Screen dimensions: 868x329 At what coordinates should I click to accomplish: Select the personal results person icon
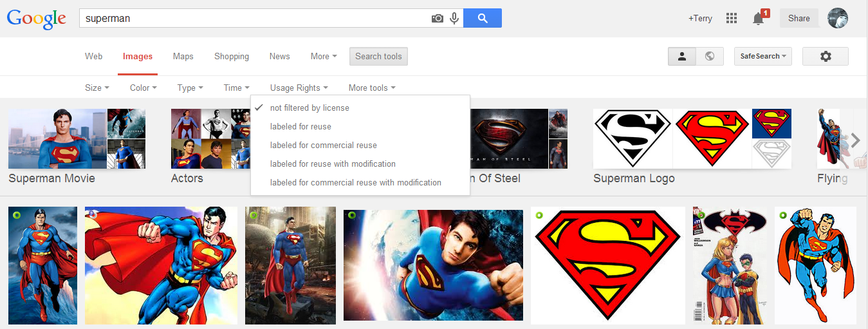(x=682, y=57)
